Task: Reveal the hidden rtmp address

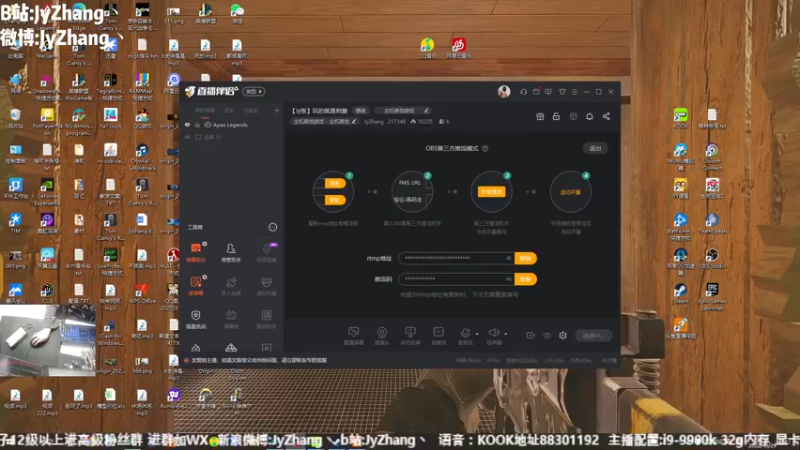Action: [508, 259]
